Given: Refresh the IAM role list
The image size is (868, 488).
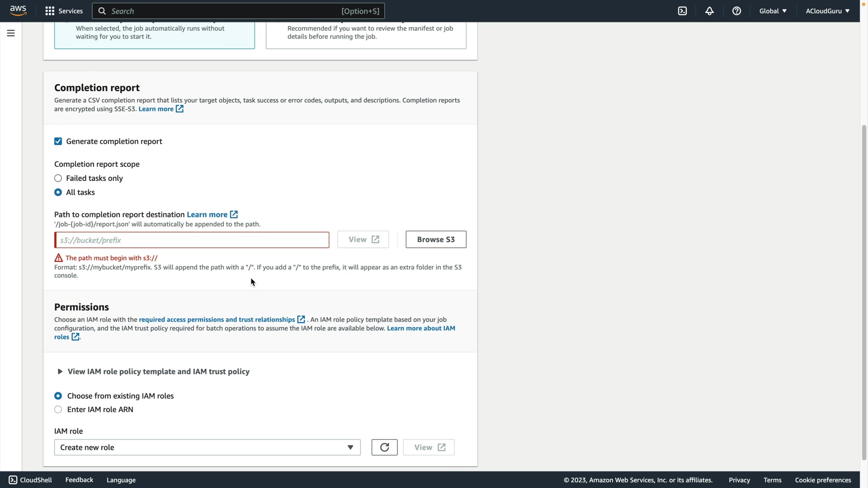Looking at the screenshot, I should point(384,447).
